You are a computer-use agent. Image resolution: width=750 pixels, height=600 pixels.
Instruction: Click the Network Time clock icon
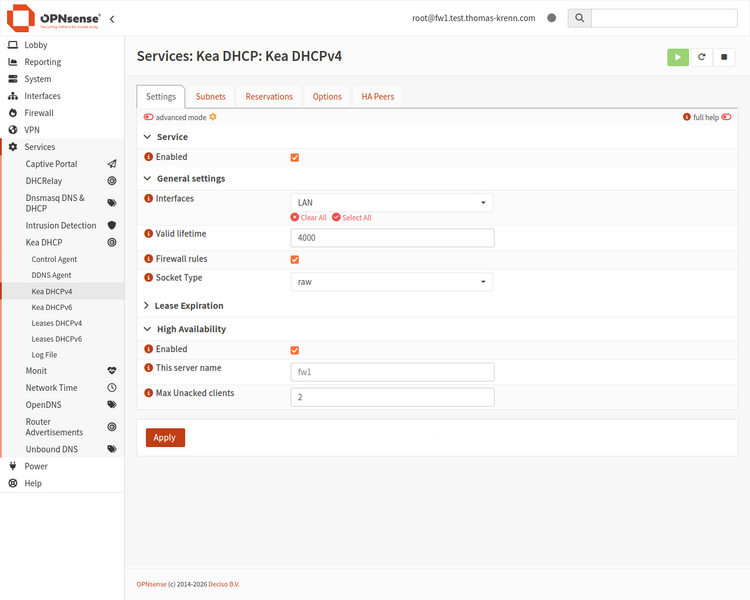112,388
